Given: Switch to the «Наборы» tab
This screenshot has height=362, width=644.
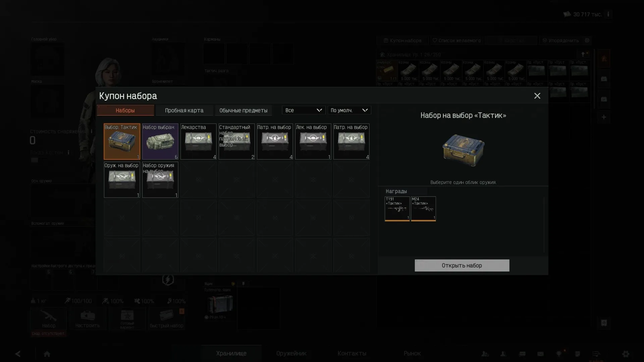Looking at the screenshot, I should 125,110.
